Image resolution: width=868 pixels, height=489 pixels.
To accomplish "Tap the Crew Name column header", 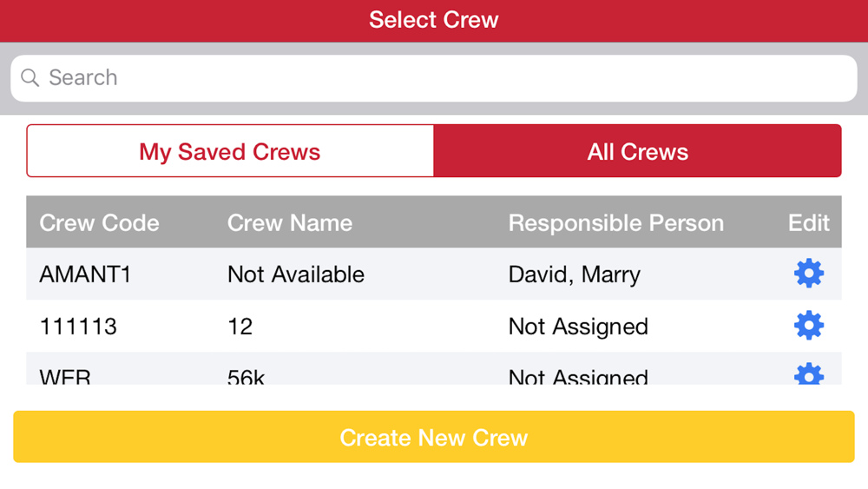I will 290,222.
